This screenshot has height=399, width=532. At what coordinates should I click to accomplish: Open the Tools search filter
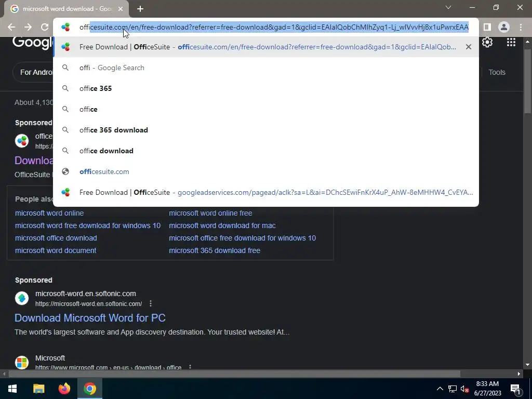pyautogui.click(x=497, y=72)
